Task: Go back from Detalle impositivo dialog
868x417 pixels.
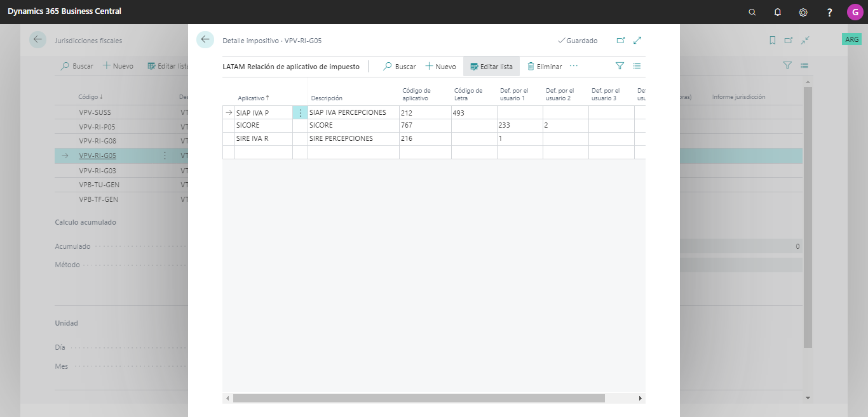Action: click(205, 39)
